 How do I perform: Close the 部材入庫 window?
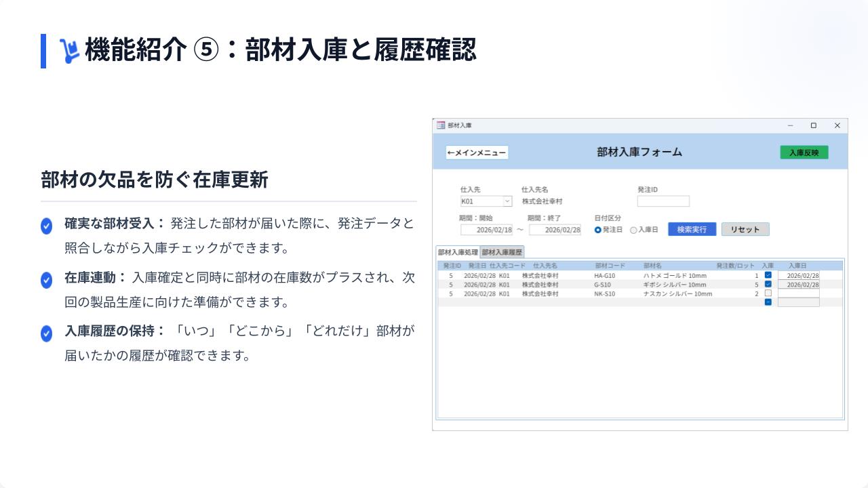(x=837, y=125)
